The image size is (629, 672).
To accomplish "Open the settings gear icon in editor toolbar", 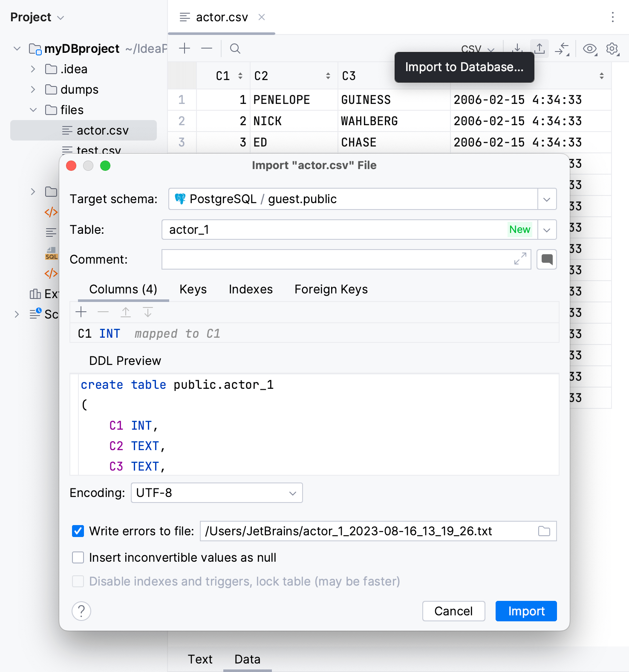I will (612, 49).
